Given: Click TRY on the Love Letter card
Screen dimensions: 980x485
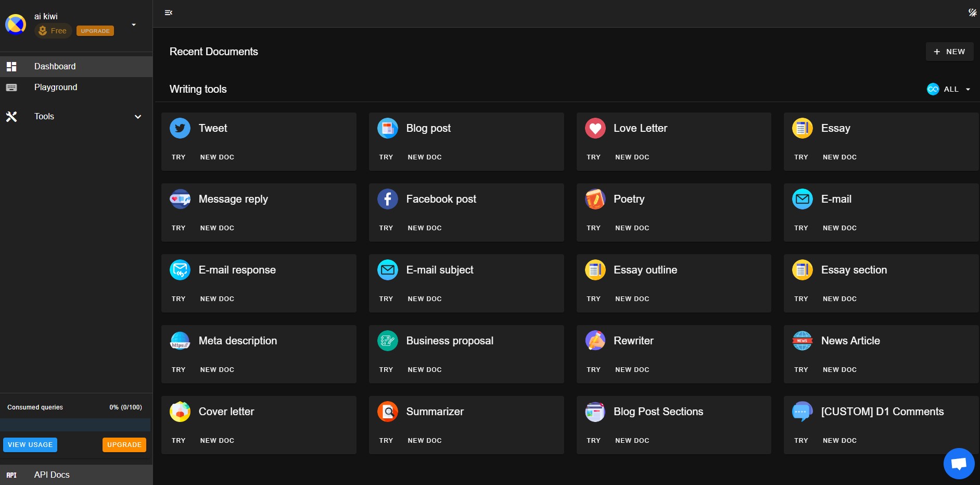Looking at the screenshot, I should tap(594, 157).
